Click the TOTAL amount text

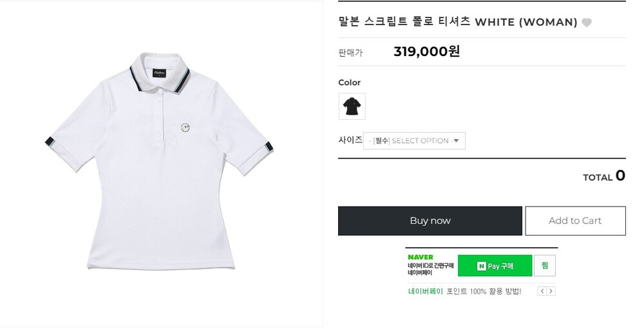pyautogui.click(x=603, y=176)
